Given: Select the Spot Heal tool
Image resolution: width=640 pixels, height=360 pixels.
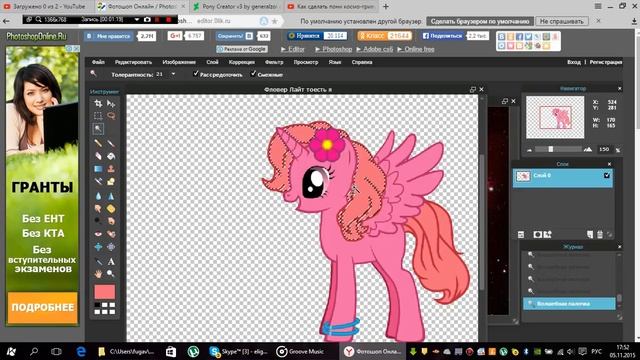Looking at the screenshot, I should [x=111, y=234].
